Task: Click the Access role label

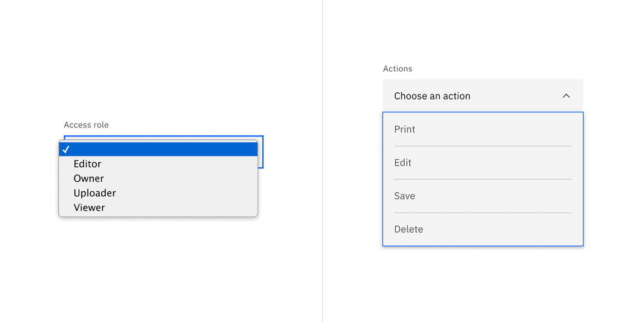Action: (x=86, y=125)
